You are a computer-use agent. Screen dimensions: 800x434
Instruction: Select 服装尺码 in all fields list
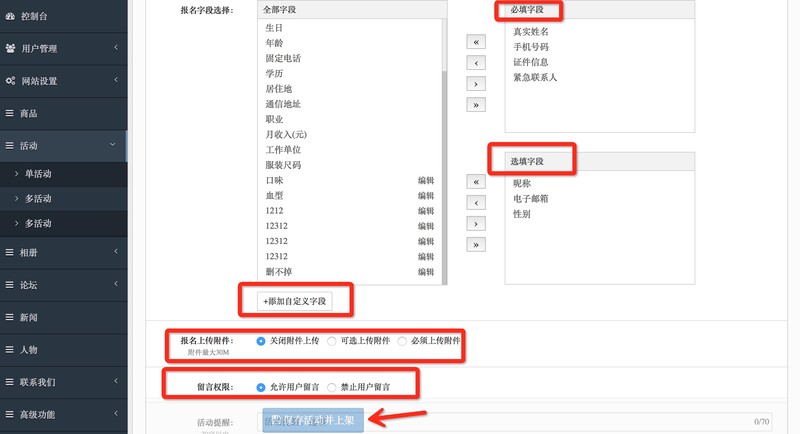tap(283, 165)
